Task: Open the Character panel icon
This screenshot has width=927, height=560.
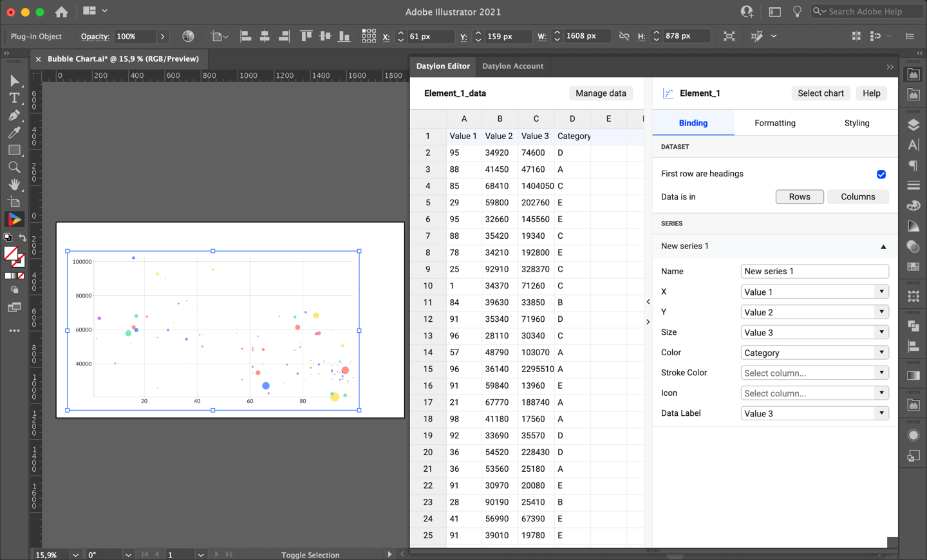Action: [913, 145]
